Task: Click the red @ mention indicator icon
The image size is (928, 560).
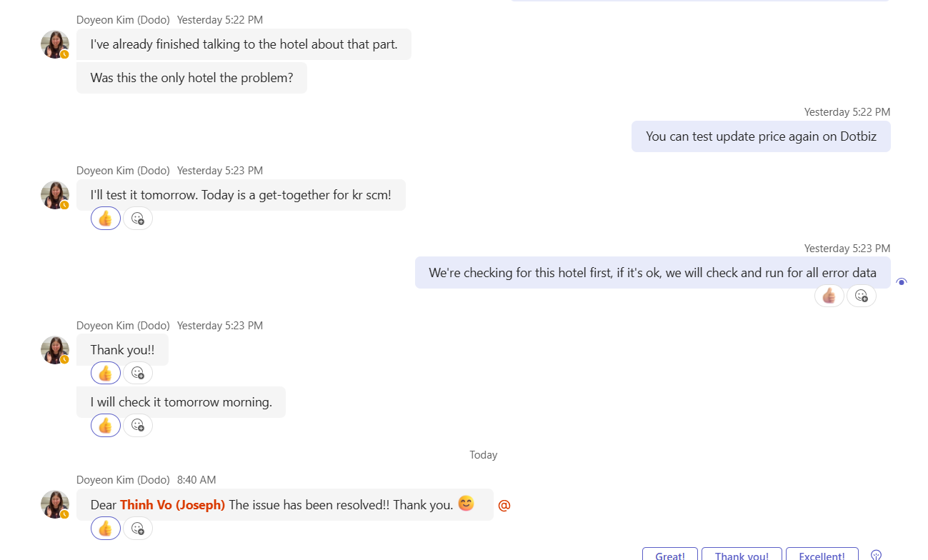Action: 504,506
